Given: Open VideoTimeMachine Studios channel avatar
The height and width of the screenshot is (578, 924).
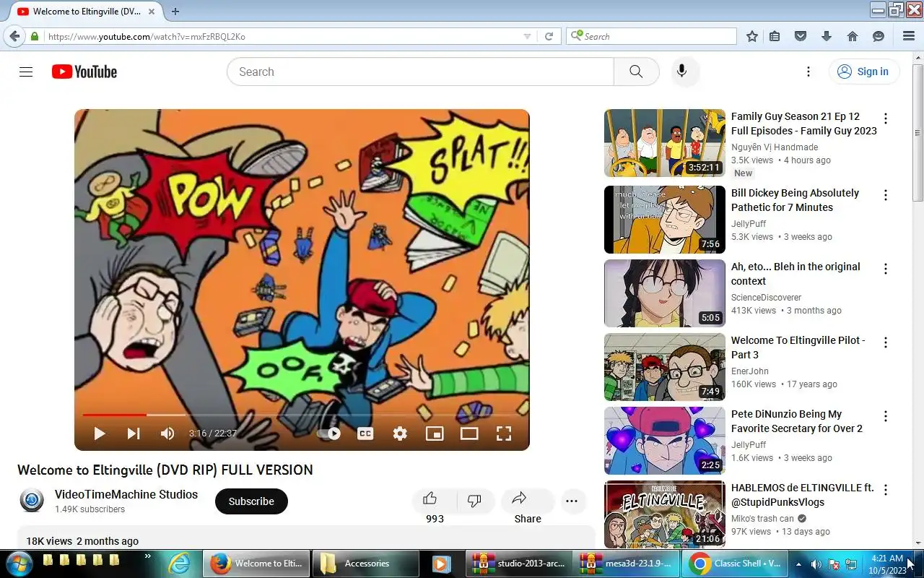Looking at the screenshot, I should 32,501.
